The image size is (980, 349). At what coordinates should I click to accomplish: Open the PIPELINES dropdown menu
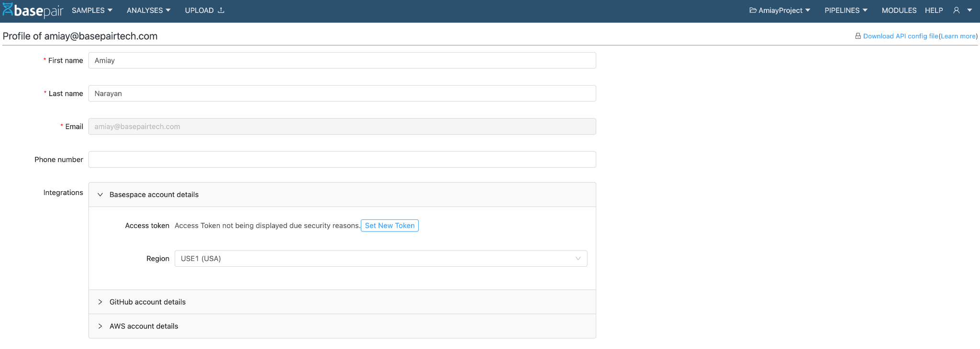point(846,10)
